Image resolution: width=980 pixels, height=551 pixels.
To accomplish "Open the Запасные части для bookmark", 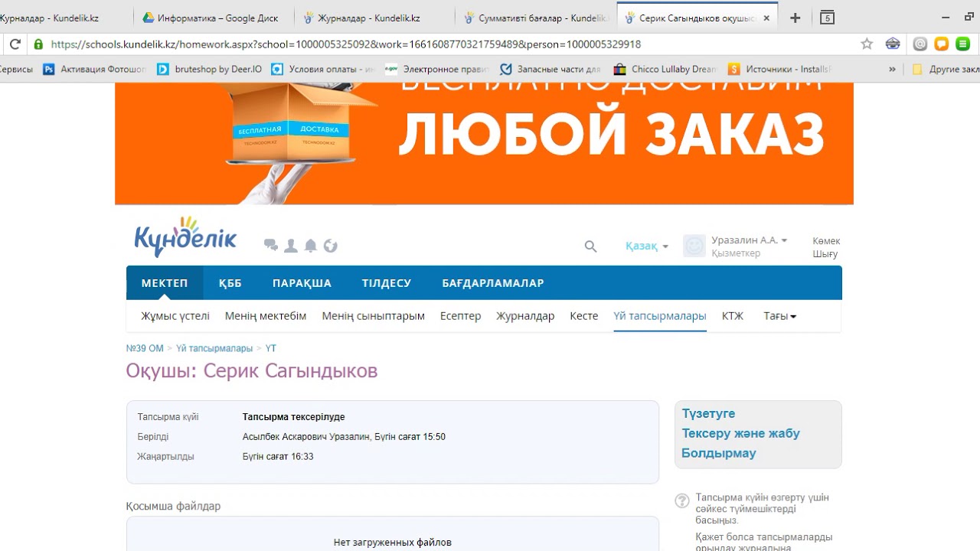I will tap(550, 69).
